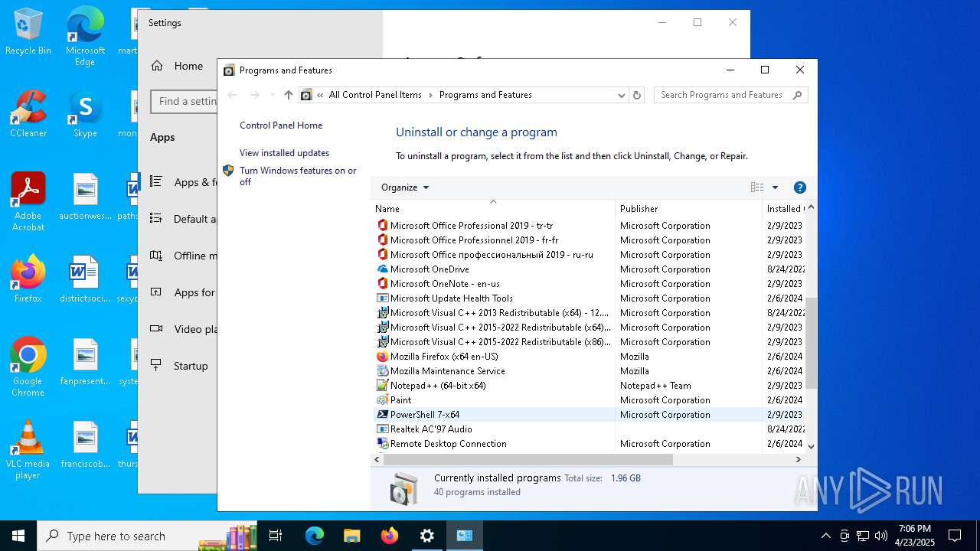Screen dimensions: 980x551
Task: Click the Remote Desktop Connection icon in list
Action: pos(383,444)
